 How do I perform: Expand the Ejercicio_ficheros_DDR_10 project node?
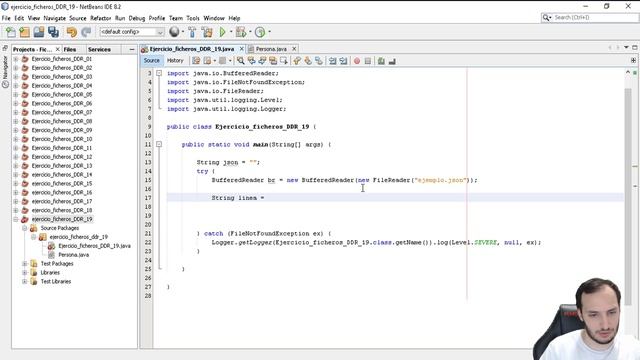coord(16,139)
